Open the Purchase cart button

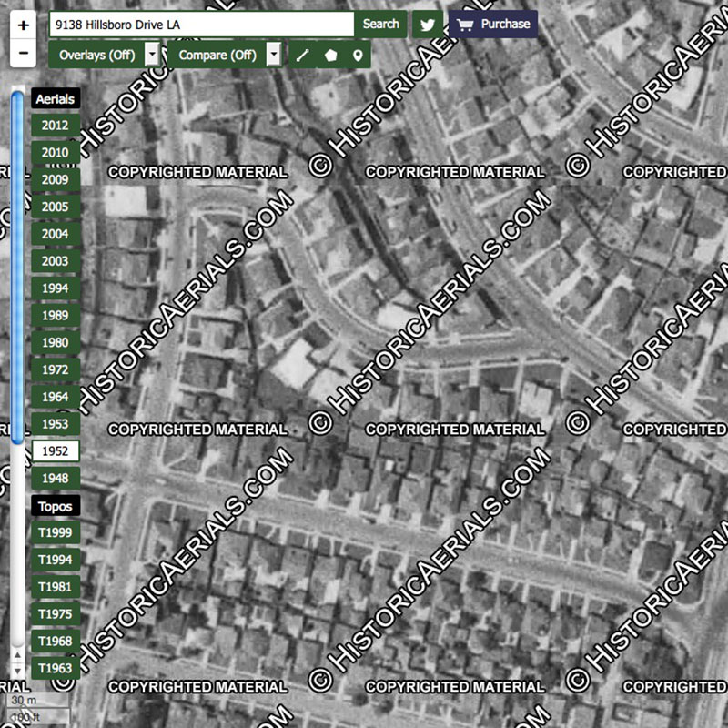pos(493,25)
